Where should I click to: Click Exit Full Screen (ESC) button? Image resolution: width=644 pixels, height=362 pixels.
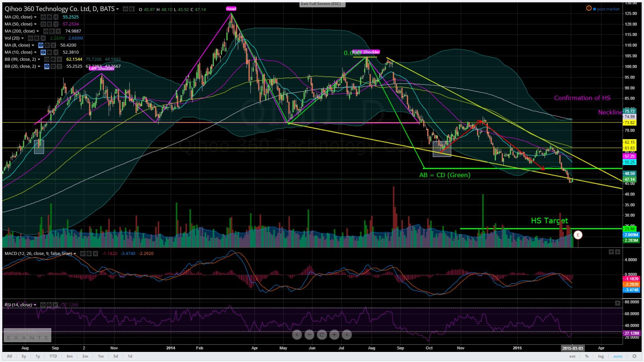322,4
